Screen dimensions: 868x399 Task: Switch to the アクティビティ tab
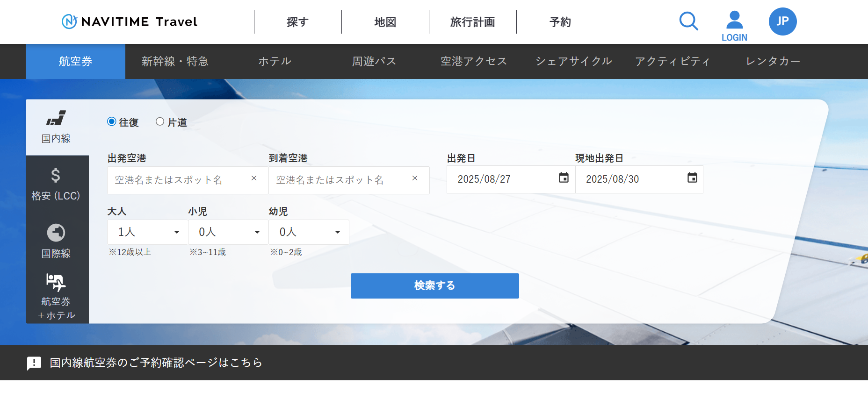[x=673, y=61]
